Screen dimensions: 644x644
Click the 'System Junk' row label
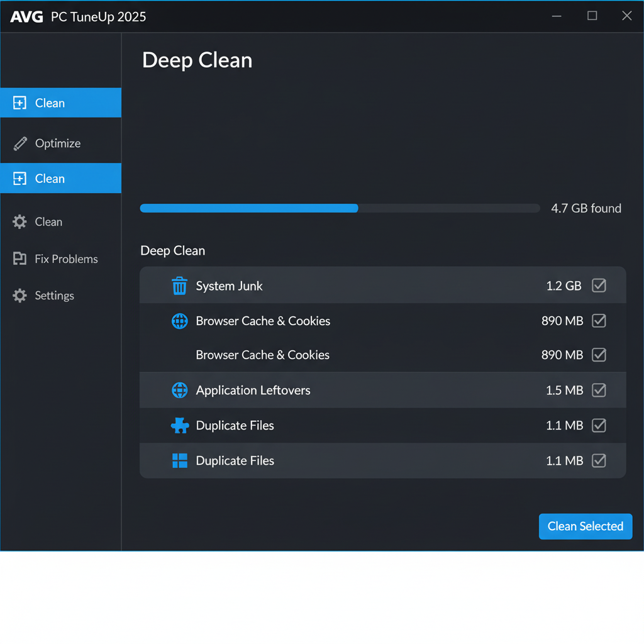(229, 286)
